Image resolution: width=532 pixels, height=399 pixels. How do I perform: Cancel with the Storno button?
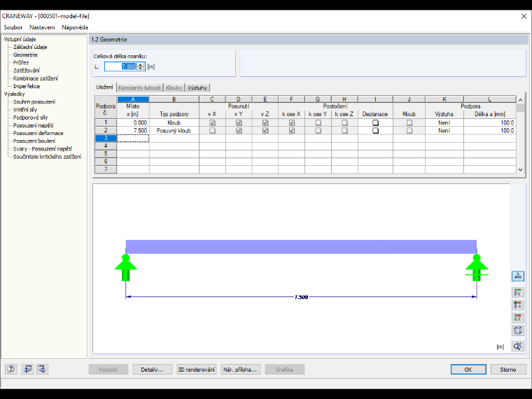coord(508,370)
